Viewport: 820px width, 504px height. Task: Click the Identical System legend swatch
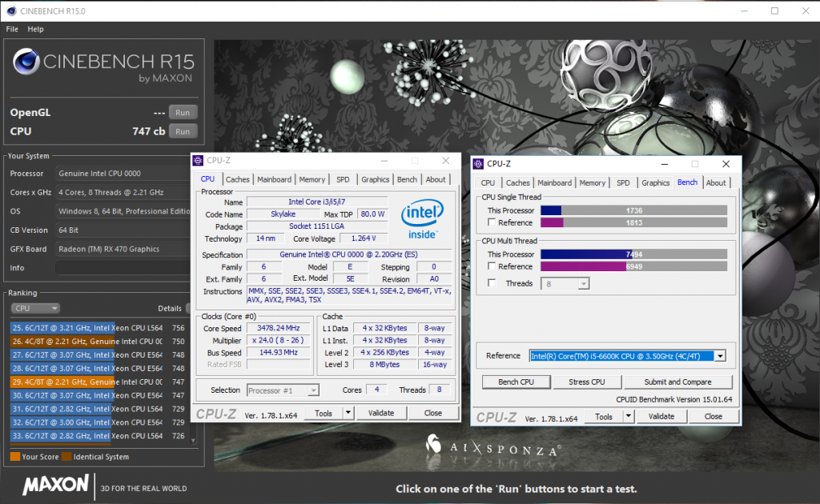[x=66, y=457]
